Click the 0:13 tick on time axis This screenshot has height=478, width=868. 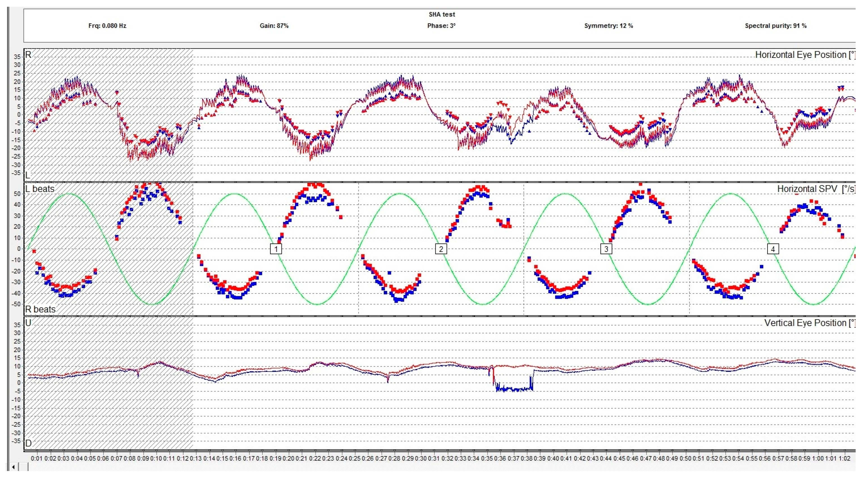(196, 458)
